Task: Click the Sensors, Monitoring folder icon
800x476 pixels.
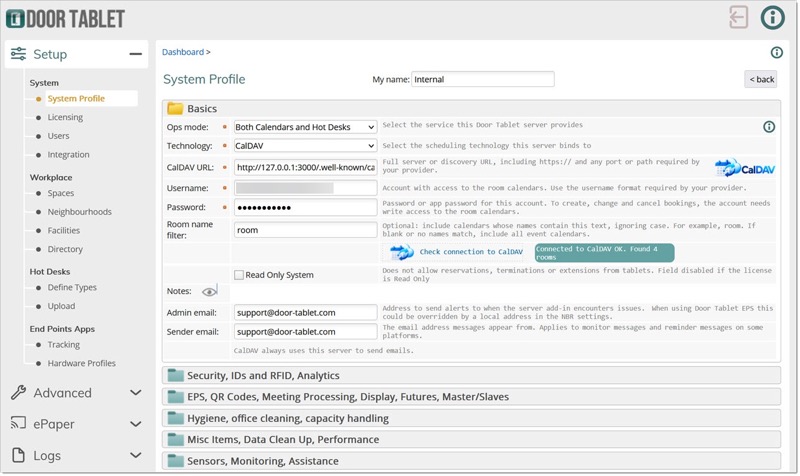Action: (x=176, y=461)
